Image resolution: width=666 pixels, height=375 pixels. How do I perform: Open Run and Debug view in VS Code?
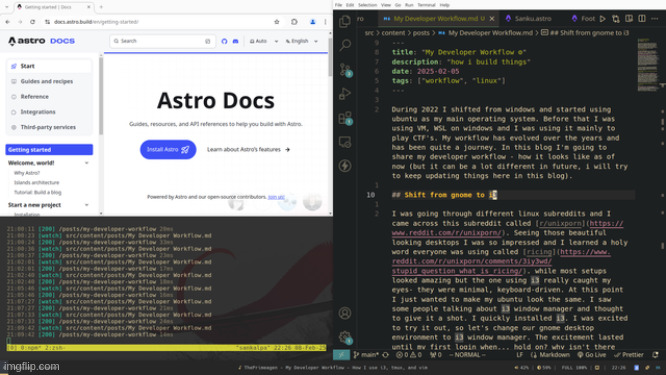click(x=345, y=93)
